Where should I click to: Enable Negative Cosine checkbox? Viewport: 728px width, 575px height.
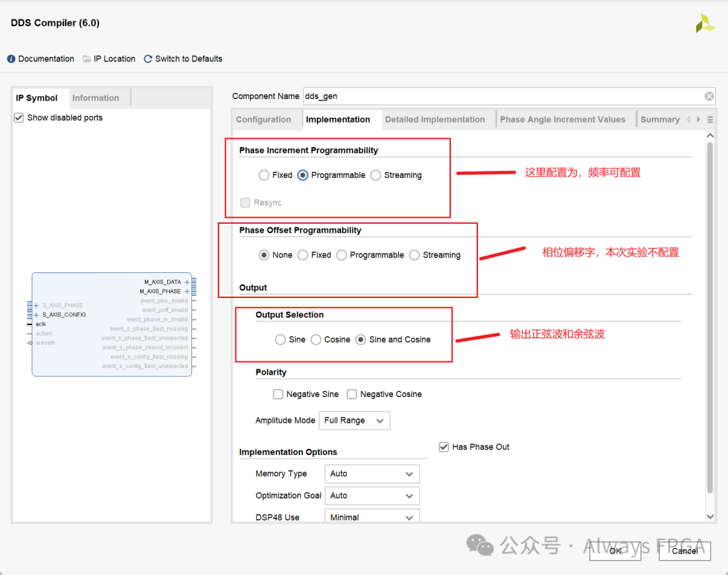tap(352, 394)
